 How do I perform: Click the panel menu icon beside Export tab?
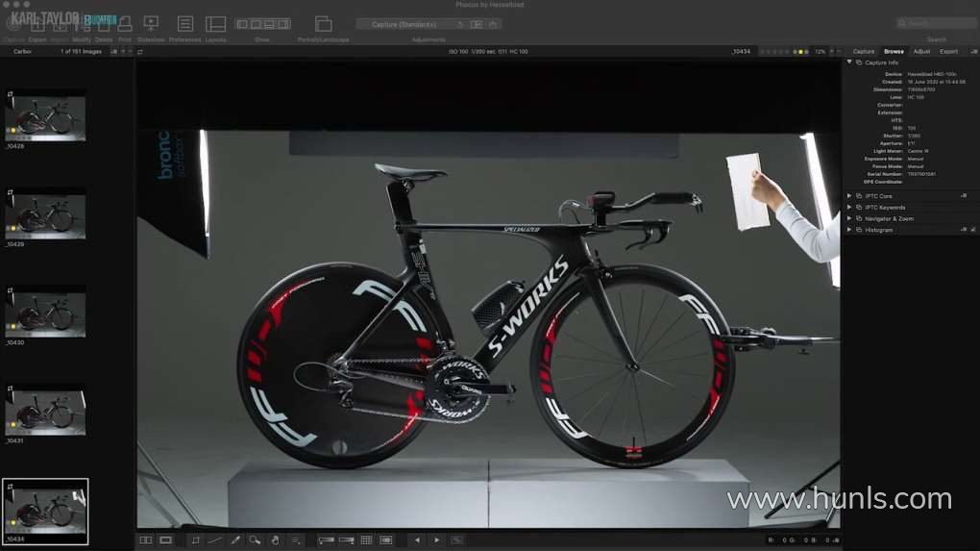tap(973, 52)
